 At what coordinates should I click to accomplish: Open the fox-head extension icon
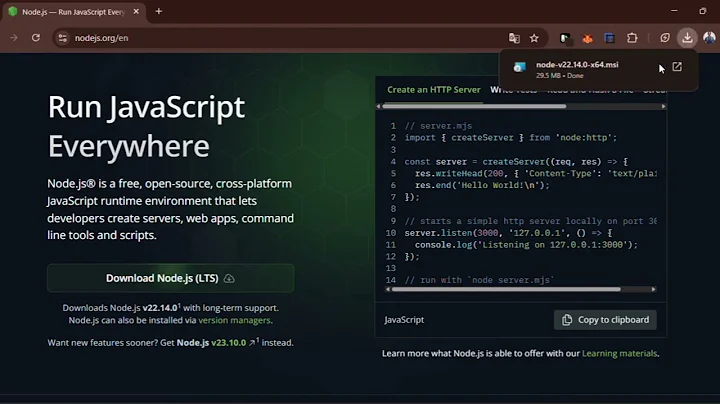point(587,39)
